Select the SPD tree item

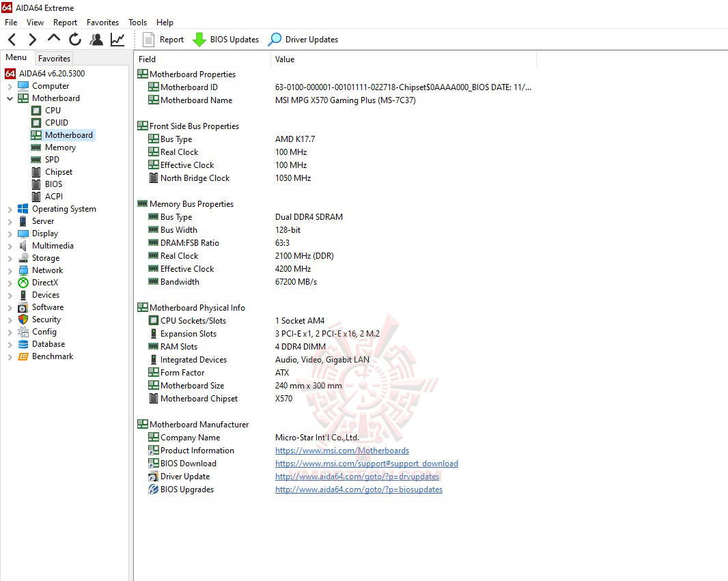click(52, 160)
